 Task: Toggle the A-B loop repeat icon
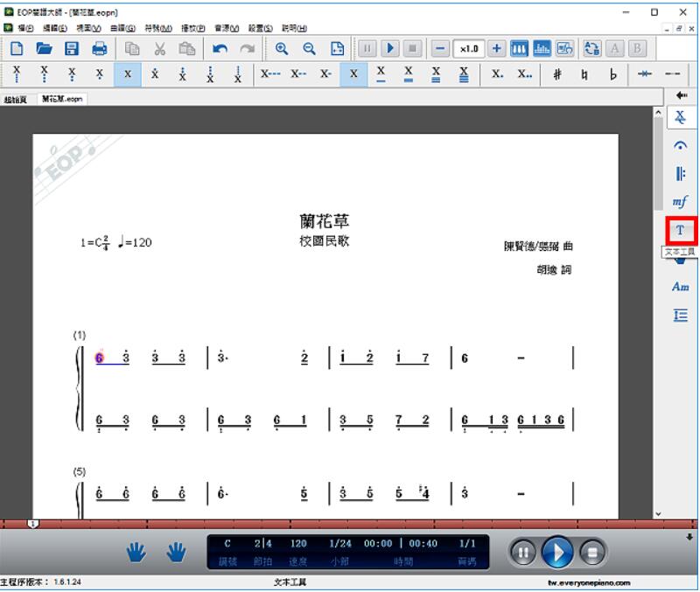[x=592, y=48]
